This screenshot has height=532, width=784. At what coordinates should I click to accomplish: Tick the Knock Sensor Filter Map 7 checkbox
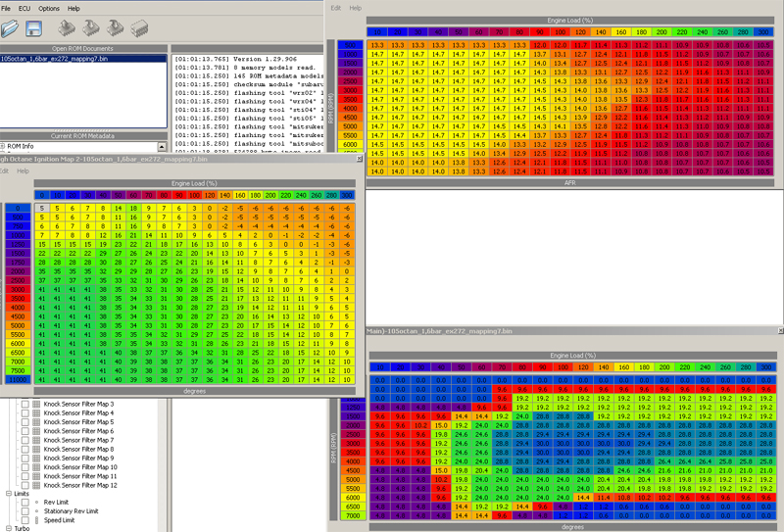coord(25,440)
